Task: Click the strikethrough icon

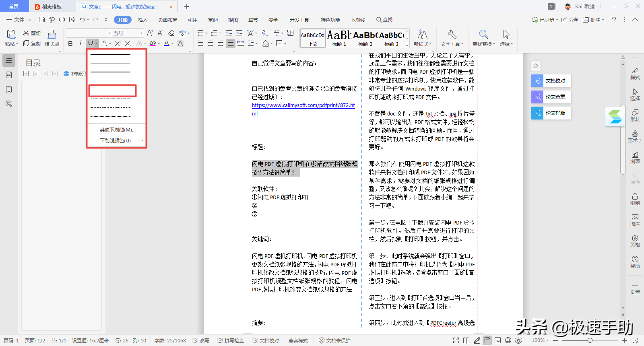Action: [x=104, y=43]
